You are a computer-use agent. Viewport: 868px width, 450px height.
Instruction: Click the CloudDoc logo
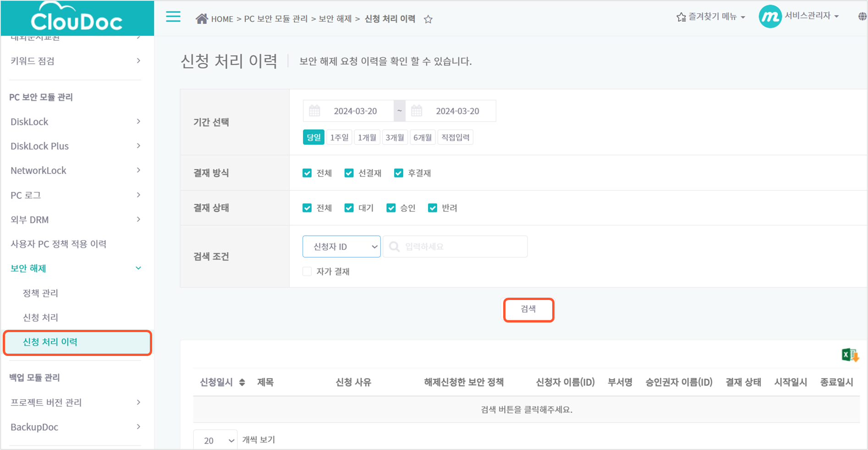[x=77, y=17]
